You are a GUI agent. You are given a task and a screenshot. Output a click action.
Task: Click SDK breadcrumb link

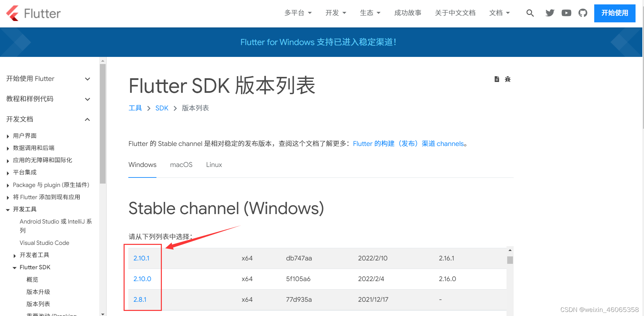(x=162, y=108)
